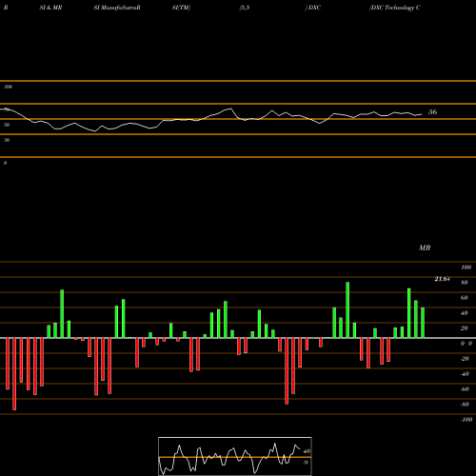Click the 'SI MunafaSutraR' header text
Image resolution: width=476 pixels, height=476 pixels.
pos(117,8)
